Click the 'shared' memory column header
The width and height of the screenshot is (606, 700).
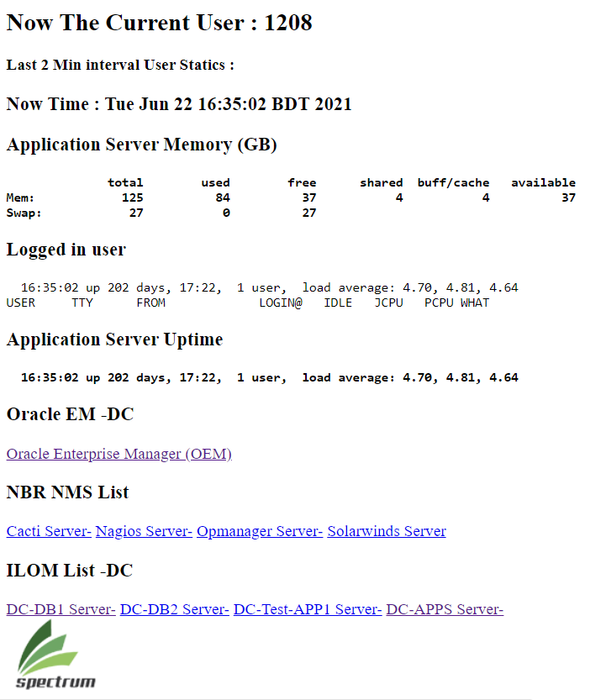(382, 182)
